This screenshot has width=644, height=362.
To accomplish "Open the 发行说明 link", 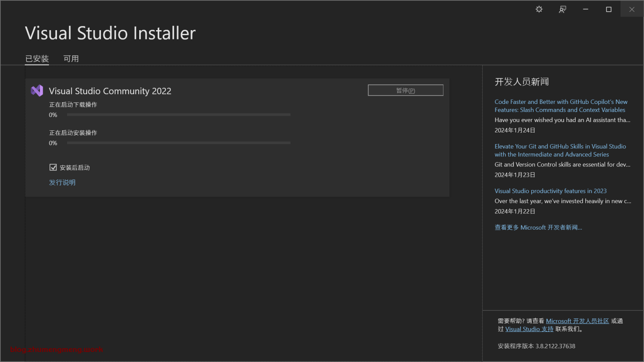I will pos(62,182).
